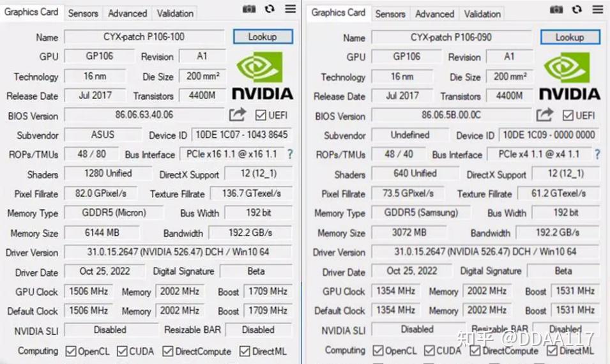The width and height of the screenshot is (610, 364).
Task: Toggle OpenCL checkbox in the P106-090 window
Action: pos(377,351)
